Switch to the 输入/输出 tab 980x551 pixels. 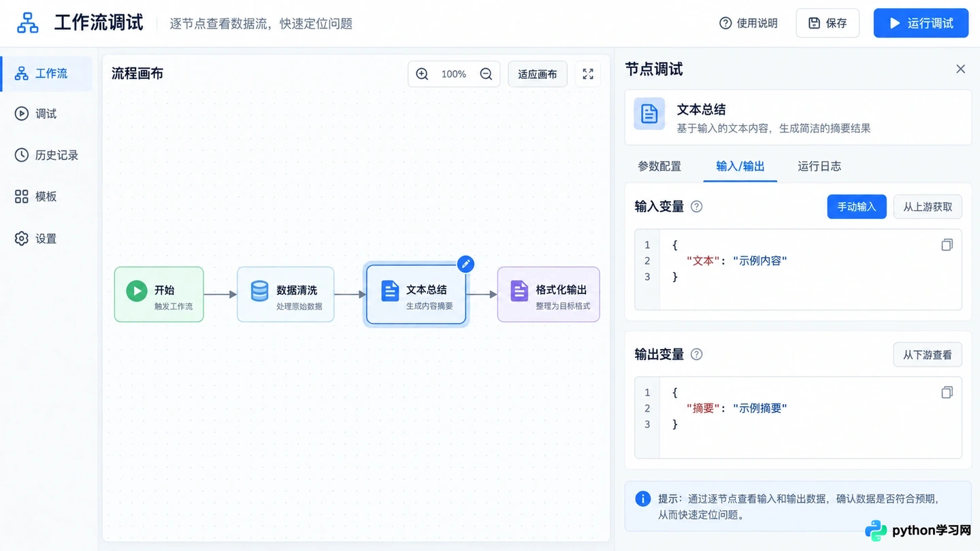click(740, 166)
